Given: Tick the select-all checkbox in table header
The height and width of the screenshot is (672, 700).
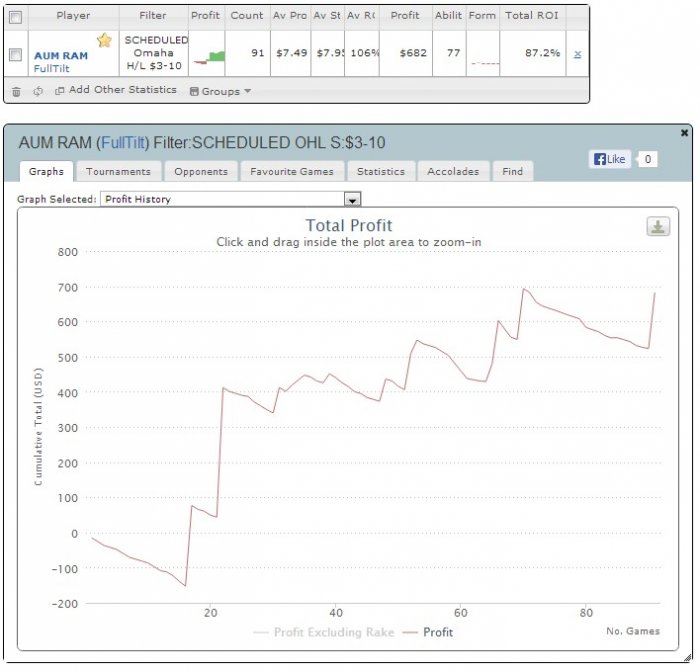Looking at the screenshot, I should coord(16,17).
